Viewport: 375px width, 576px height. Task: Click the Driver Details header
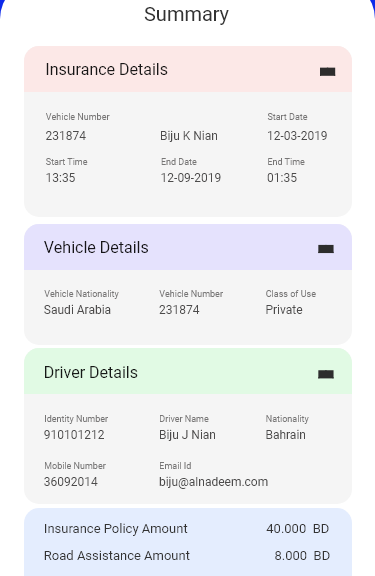(188, 371)
